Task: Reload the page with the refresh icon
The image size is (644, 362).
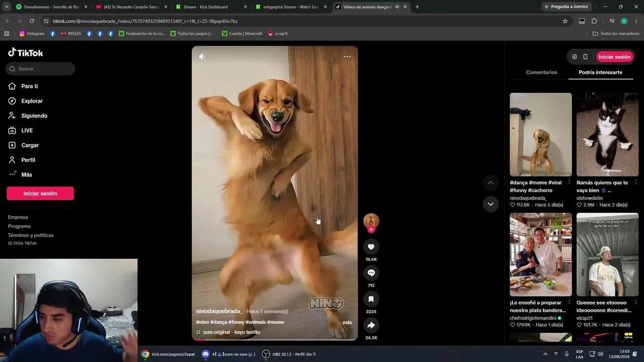Action: pos(32,21)
